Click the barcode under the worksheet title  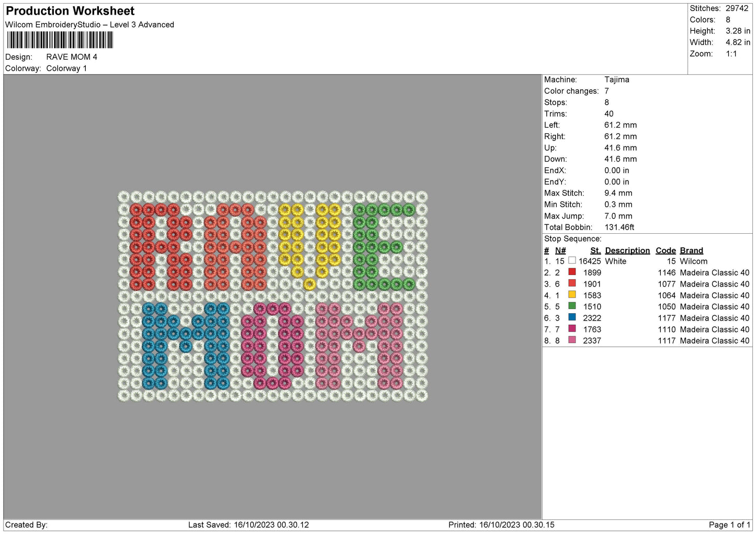60,40
